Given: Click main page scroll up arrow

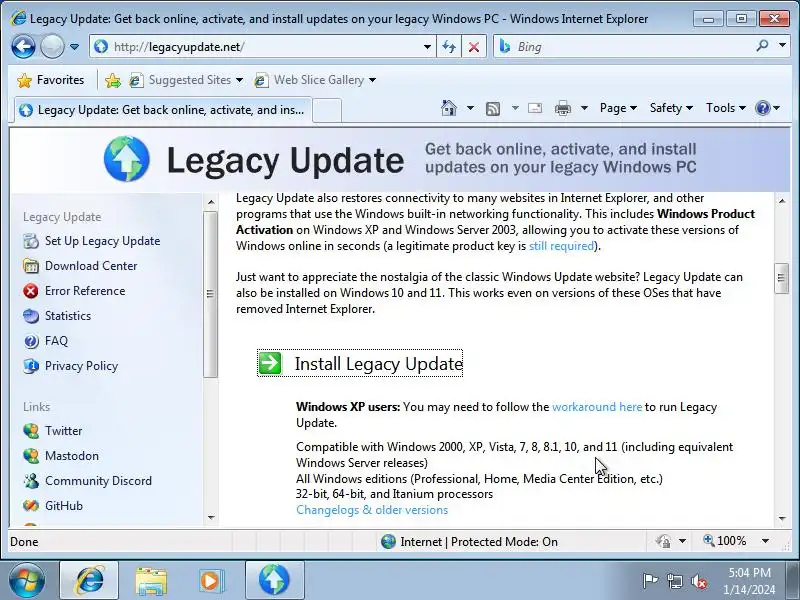Looking at the screenshot, I should click(x=782, y=201).
